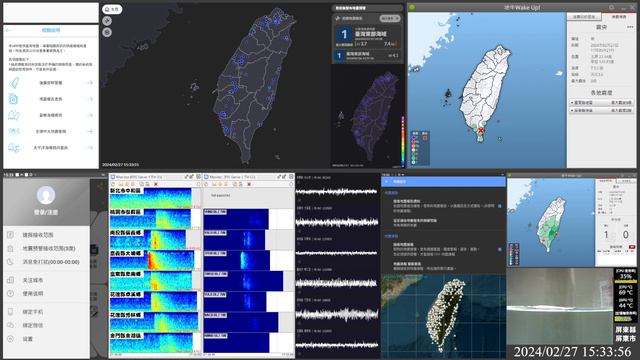Screen dimensions: 640x360
Task: Click the 35% CPU usage readout
Action: [625, 276]
